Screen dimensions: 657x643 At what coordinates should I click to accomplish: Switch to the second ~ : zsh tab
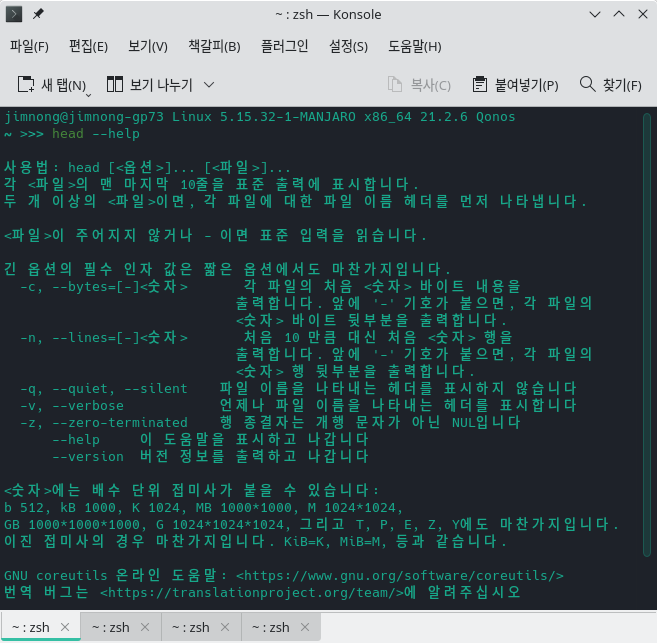121,627
